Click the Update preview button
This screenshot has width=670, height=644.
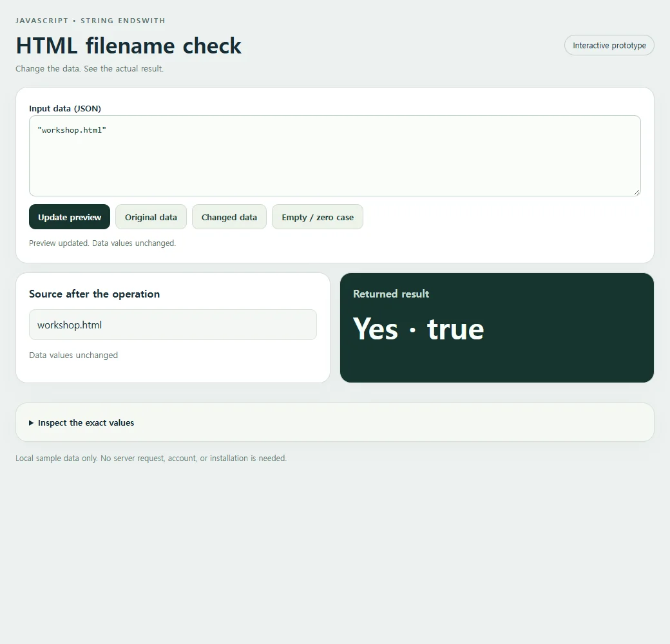click(69, 217)
